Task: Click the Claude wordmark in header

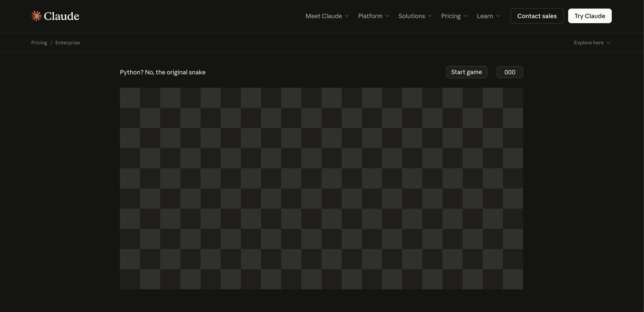Action: coord(61,16)
